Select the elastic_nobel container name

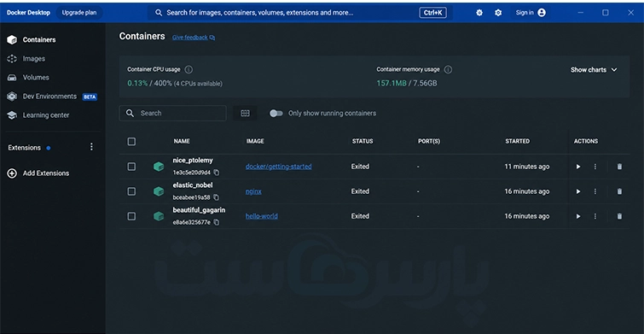pos(193,185)
